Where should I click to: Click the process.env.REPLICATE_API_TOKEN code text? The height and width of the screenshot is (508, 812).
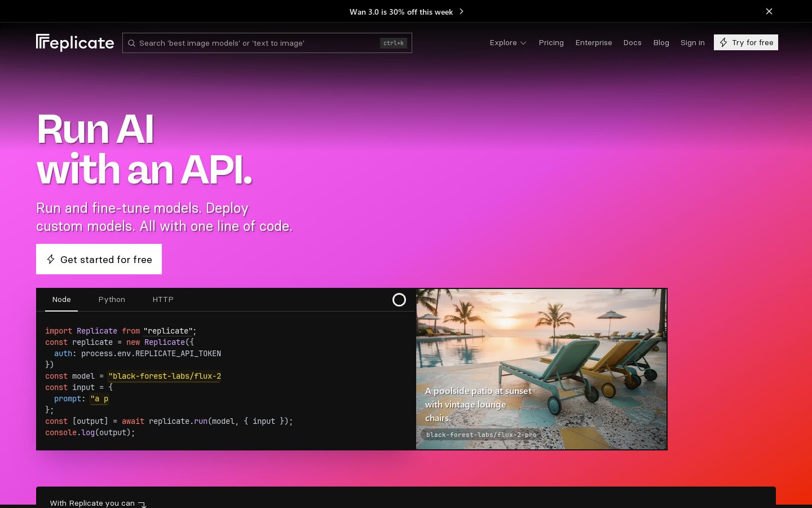coord(151,353)
